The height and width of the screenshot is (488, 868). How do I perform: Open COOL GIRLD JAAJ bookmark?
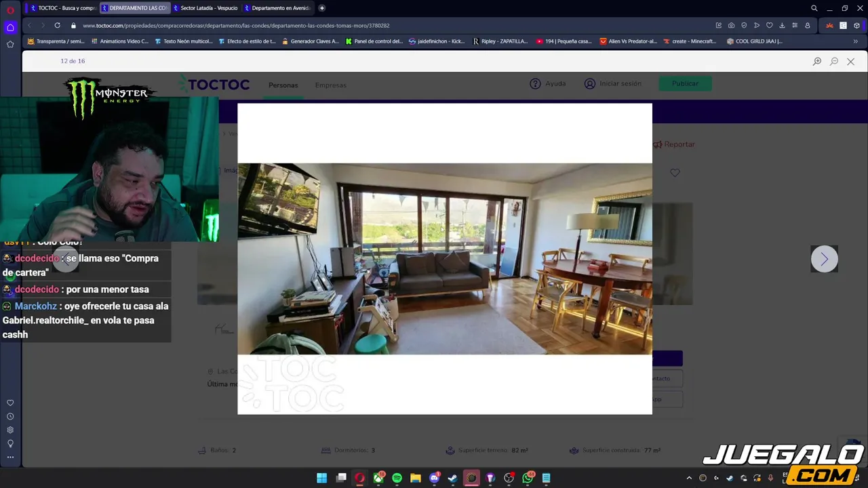tap(754, 41)
